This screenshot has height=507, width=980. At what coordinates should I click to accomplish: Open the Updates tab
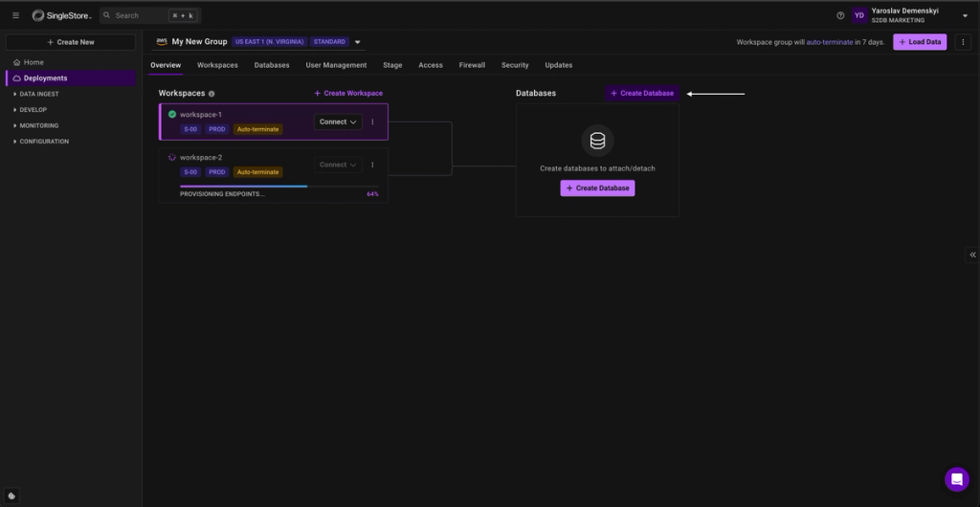point(559,65)
